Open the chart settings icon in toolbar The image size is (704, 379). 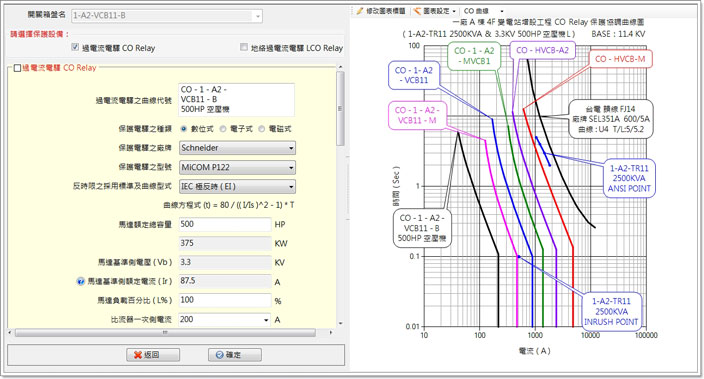[x=417, y=11]
